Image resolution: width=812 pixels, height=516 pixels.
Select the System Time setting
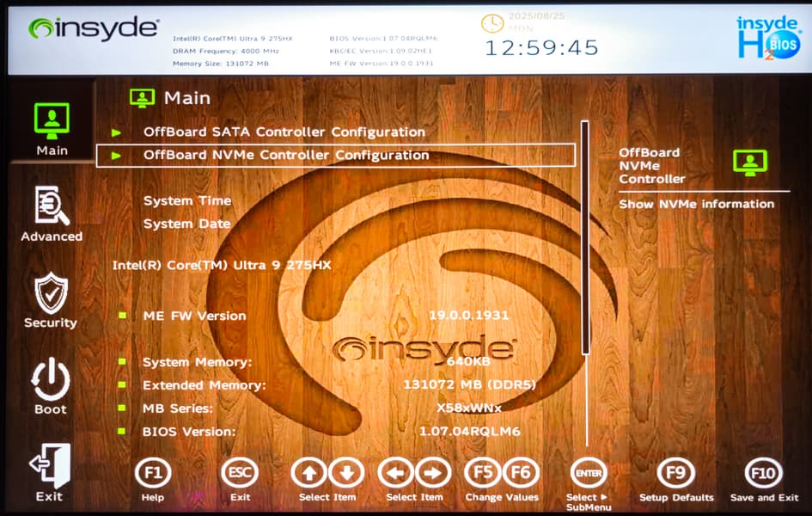tap(187, 200)
